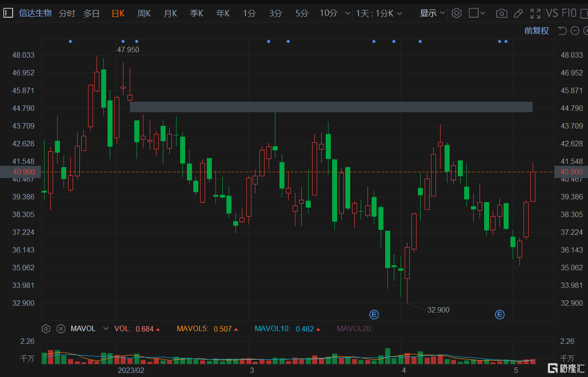This screenshot has width=588, height=377.
Task: Click the last blue diamond marker at chart top
Action: click(506, 41)
